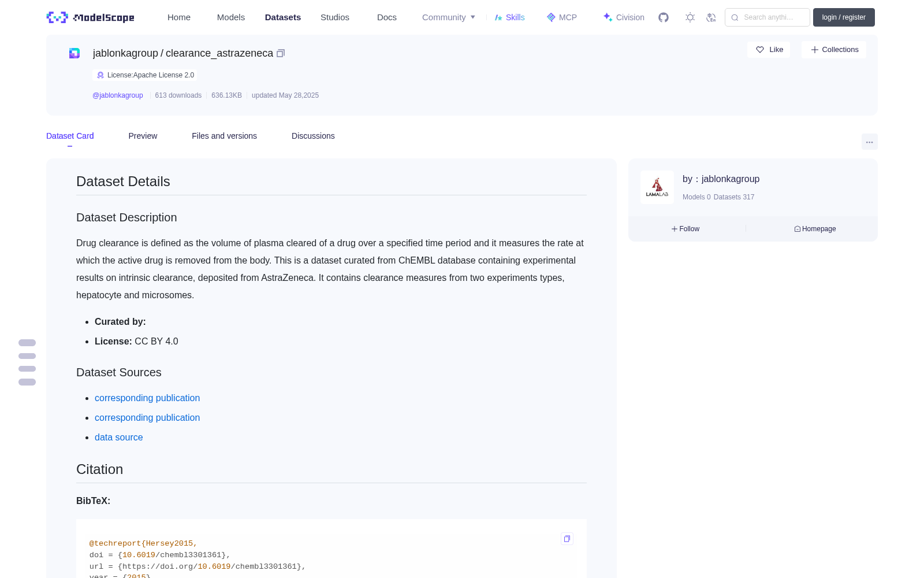Open the Docs nav item
Viewport: 924px width, 578px height.
(387, 17)
